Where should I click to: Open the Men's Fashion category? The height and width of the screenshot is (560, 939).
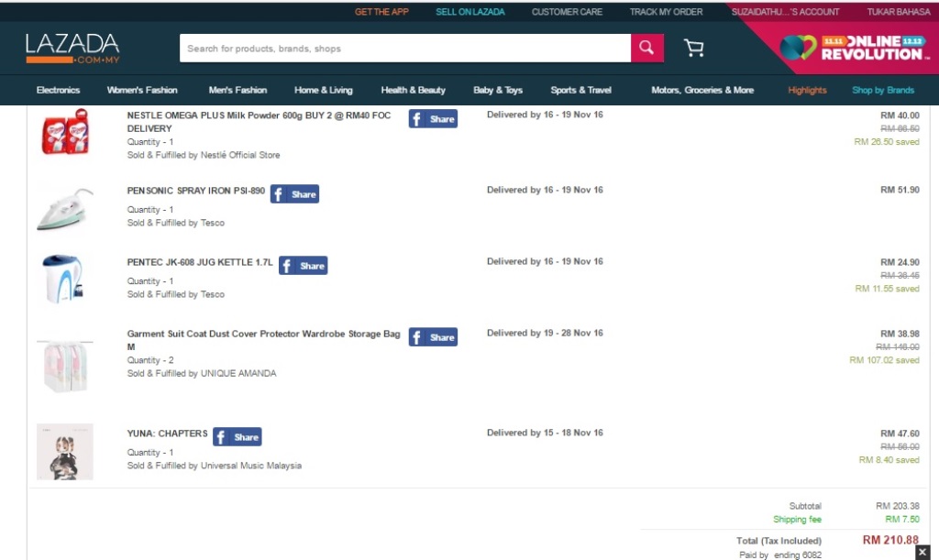click(x=238, y=91)
